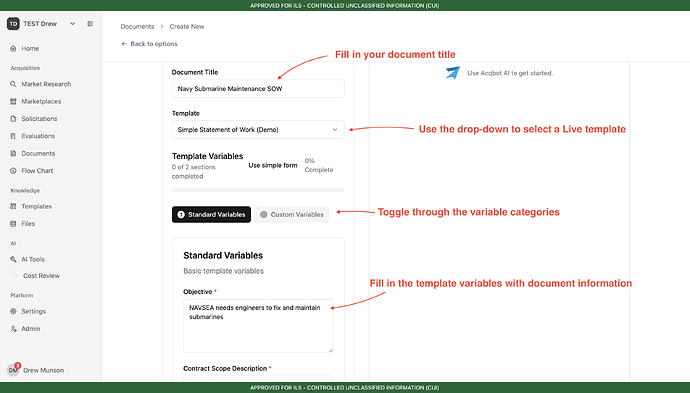Click the Documents icon in sidebar
The height and width of the screenshot is (393, 690).
tap(13, 154)
